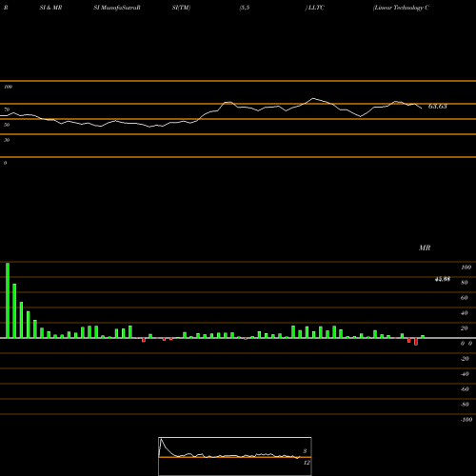Viewport: 476px width, 476px height.
Task: Click the MR axis label 100
Action: coord(466,268)
